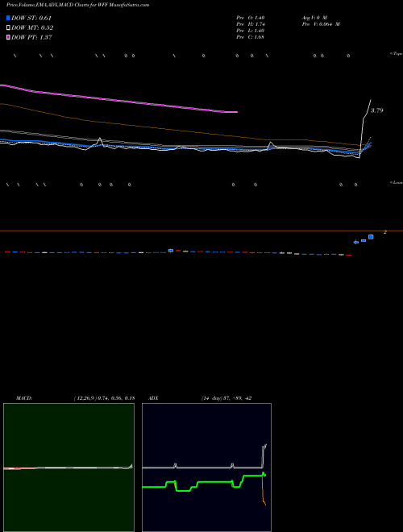Image resolution: width=403 pixels, height=532 pixels.
Task: Click the volume axis label '2'
Action: pyautogui.click(x=385, y=232)
